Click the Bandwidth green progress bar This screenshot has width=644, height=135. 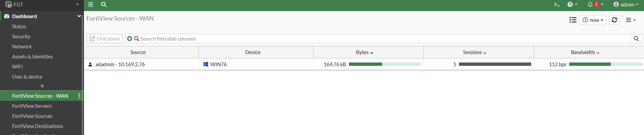tap(606, 64)
